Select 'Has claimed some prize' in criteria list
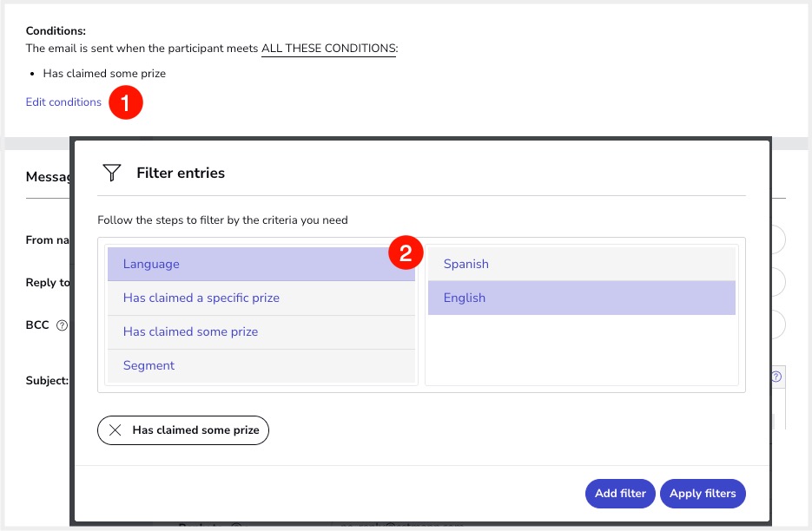The width and height of the screenshot is (812, 531). tap(261, 331)
